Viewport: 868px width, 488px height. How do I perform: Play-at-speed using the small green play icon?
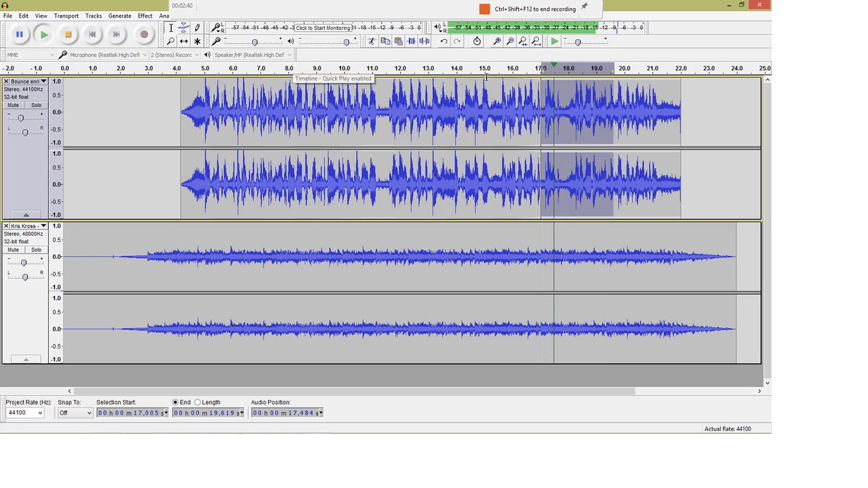tap(555, 41)
